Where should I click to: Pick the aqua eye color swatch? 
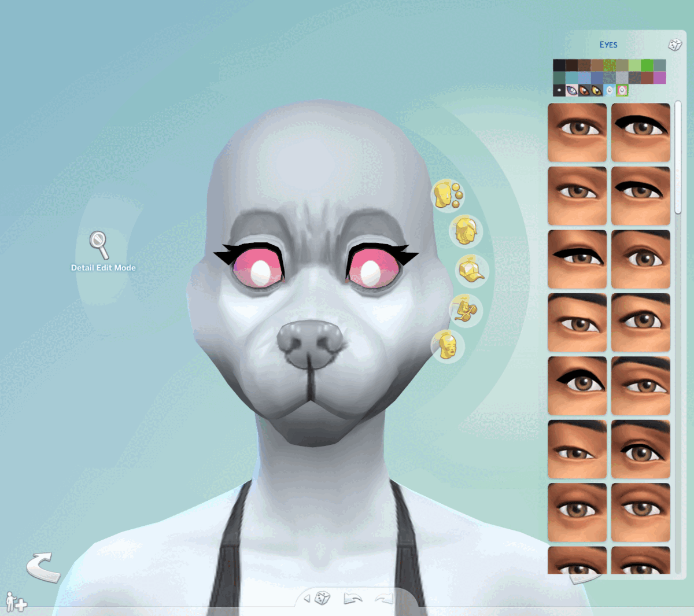point(572,78)
